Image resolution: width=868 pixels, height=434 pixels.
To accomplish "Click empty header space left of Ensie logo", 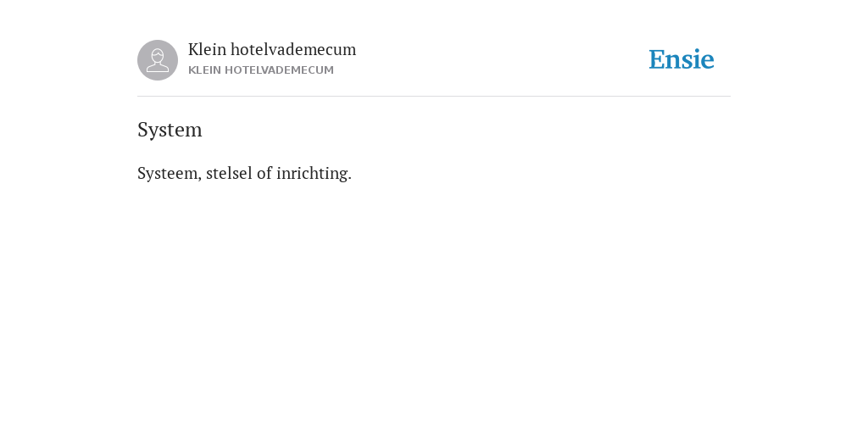I will 498,60.
